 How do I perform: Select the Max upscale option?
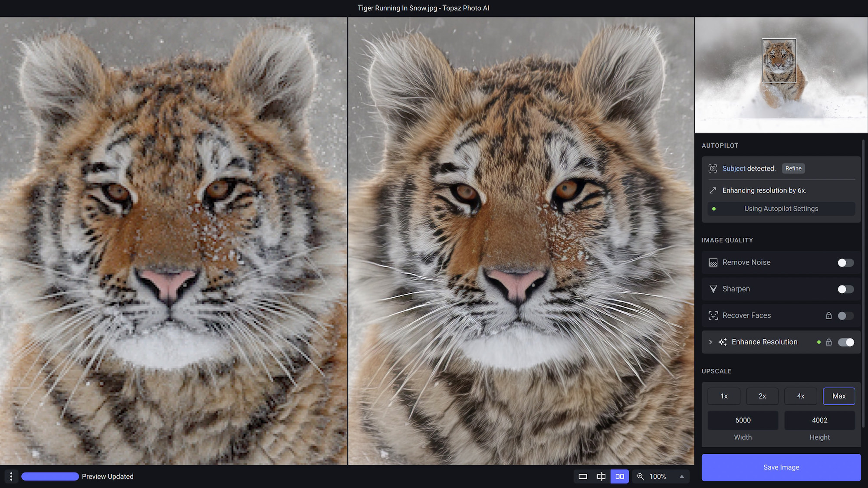(x=839, y=396)
